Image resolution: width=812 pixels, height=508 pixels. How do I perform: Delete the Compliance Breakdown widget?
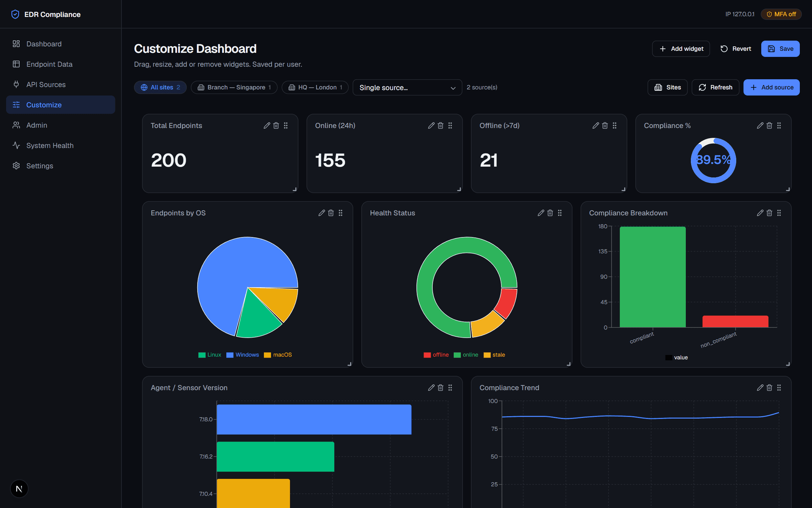pos(769,213)
